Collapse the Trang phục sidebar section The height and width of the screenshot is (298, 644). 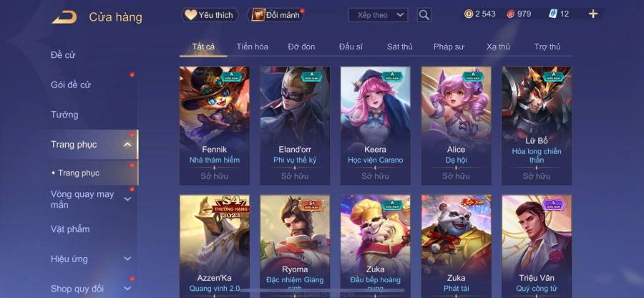pyautogui.click(x=127, y=144)
